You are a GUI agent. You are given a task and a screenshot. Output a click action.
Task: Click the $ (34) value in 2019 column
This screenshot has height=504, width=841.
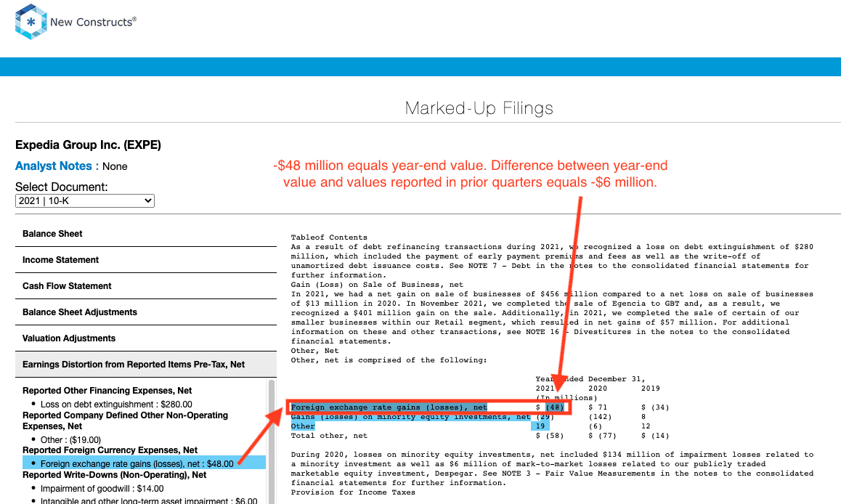point(655,407)
